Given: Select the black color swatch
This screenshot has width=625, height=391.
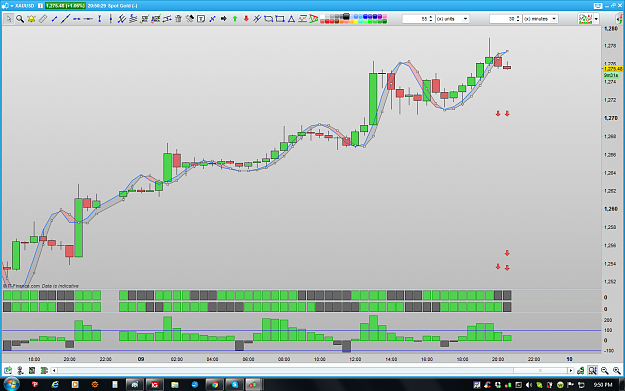Looking at the screenshot, I should [x=346, y=16].
